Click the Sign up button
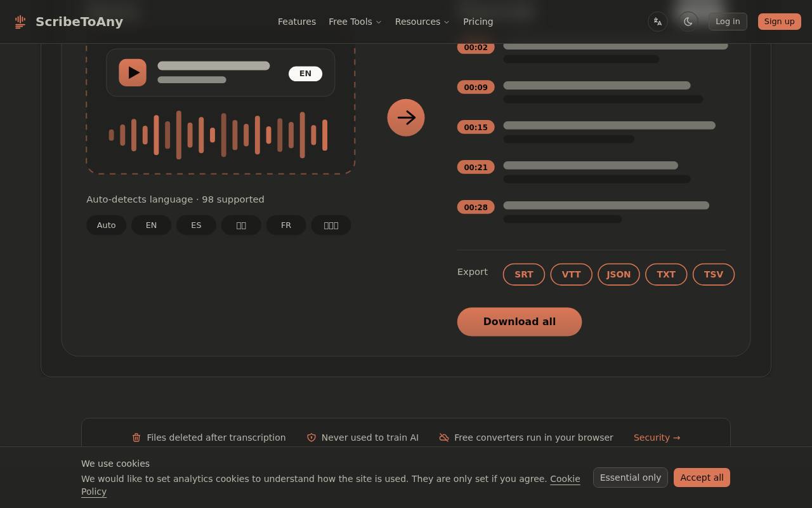 tap(780, 22)
